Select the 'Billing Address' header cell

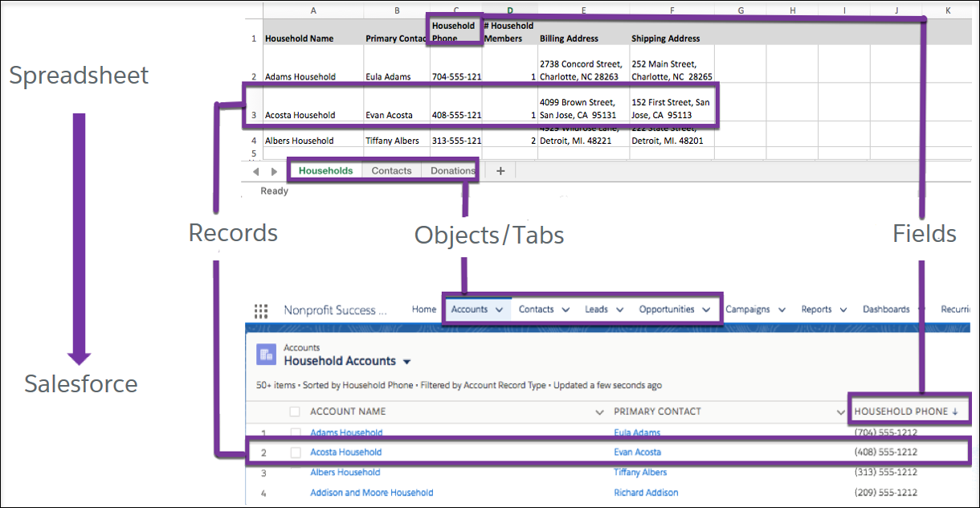(583, 32)
